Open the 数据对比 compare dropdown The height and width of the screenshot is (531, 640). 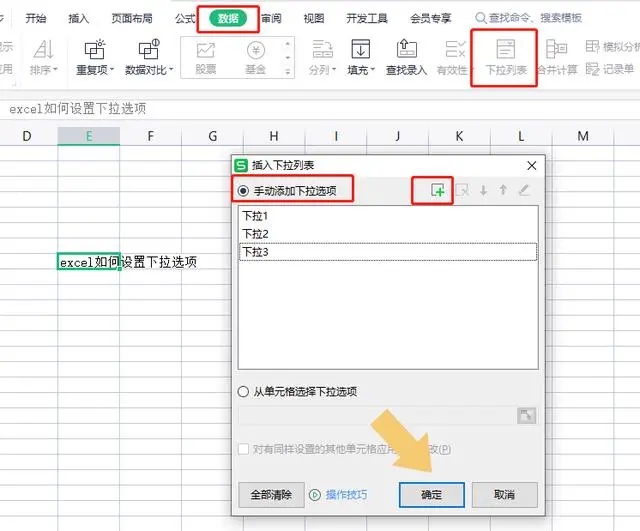pos(149,57)
